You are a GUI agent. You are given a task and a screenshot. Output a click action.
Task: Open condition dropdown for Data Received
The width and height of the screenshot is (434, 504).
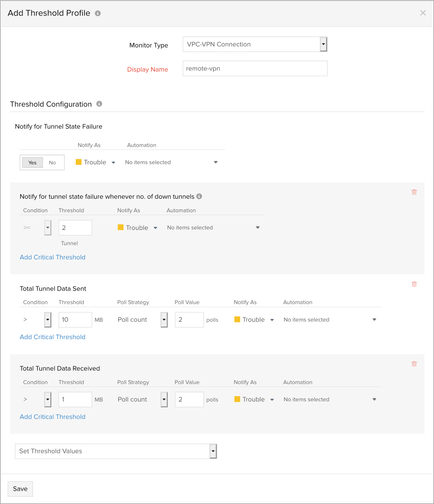pos(48,399)
